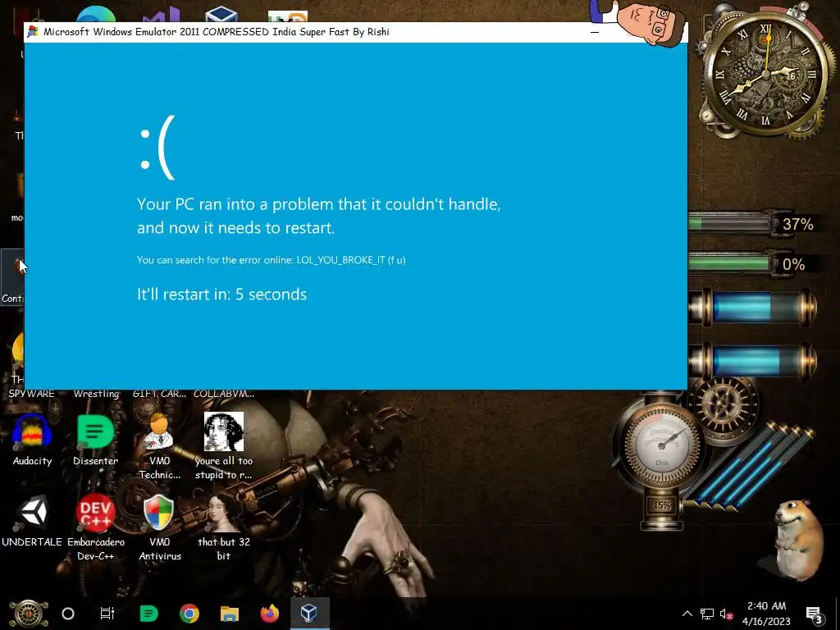Open Task View from the taskbar
The width and height of the screenshot is (840, 630).
pos(107,614)
